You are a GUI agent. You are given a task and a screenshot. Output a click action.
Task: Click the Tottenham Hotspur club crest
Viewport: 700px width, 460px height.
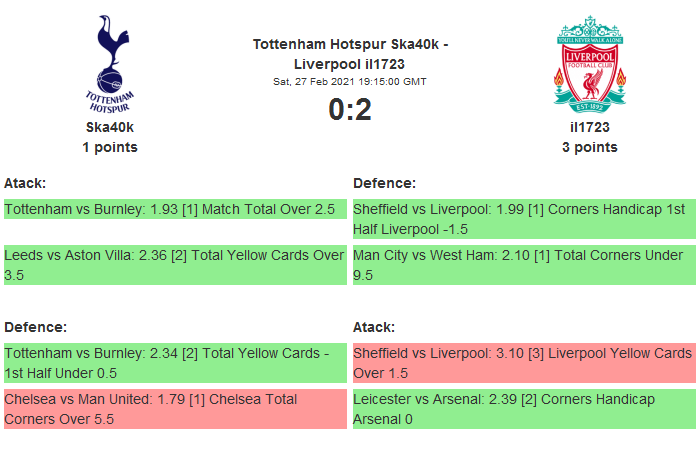(110, 63)
